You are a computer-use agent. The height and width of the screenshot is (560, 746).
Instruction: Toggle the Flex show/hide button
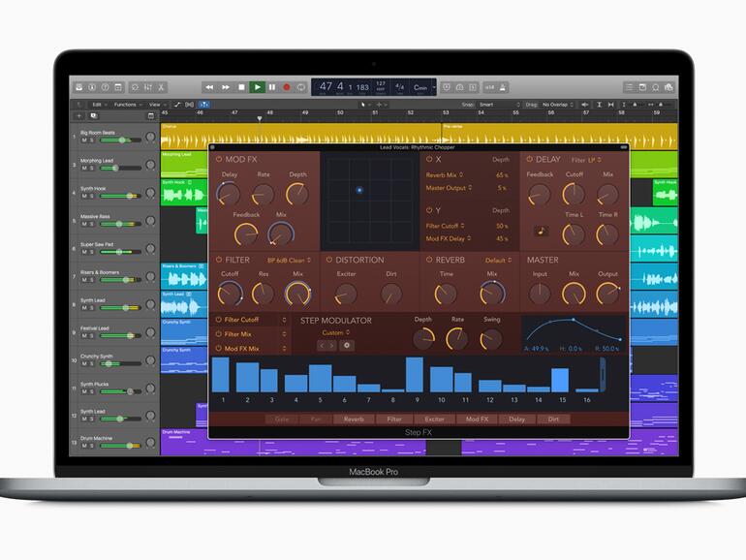coord(189,105)
